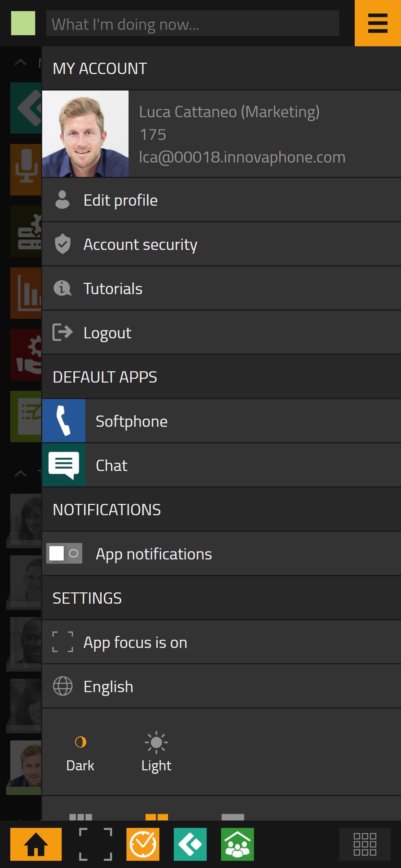This screenshot has height=868, width=401.
Task: Close the orange hamburger menu button
Action: (x=378, y=23)
